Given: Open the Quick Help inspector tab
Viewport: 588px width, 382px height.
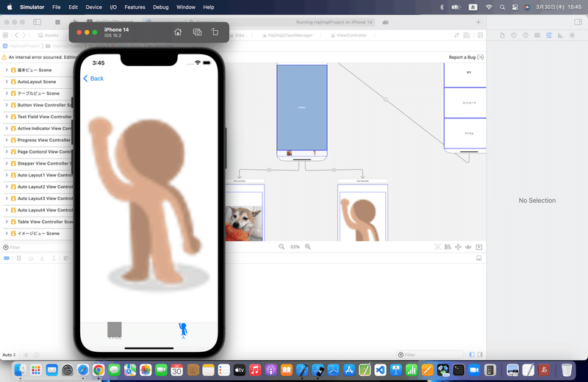Looking at the screenshot, I should [526, 35].
